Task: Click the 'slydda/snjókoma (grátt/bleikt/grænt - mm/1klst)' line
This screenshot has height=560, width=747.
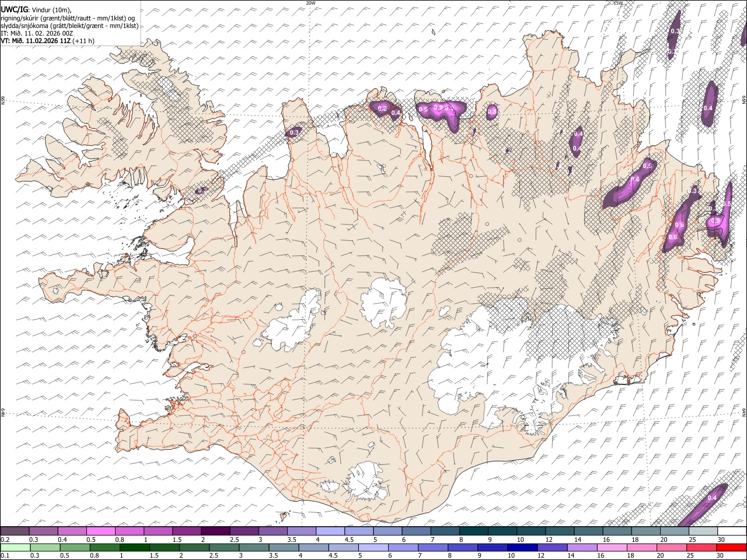Action: click(x=69, y=26)
